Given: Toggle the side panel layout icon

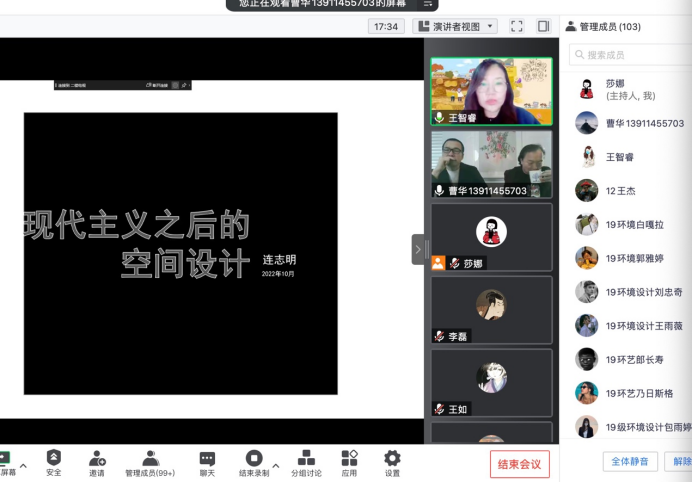Looking at the screenshot, I should pyautogui.click(x=544, y=26).
